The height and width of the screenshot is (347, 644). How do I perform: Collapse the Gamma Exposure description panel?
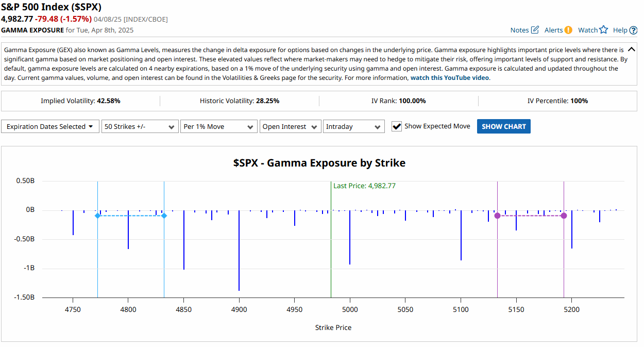[x=632, y=50]
